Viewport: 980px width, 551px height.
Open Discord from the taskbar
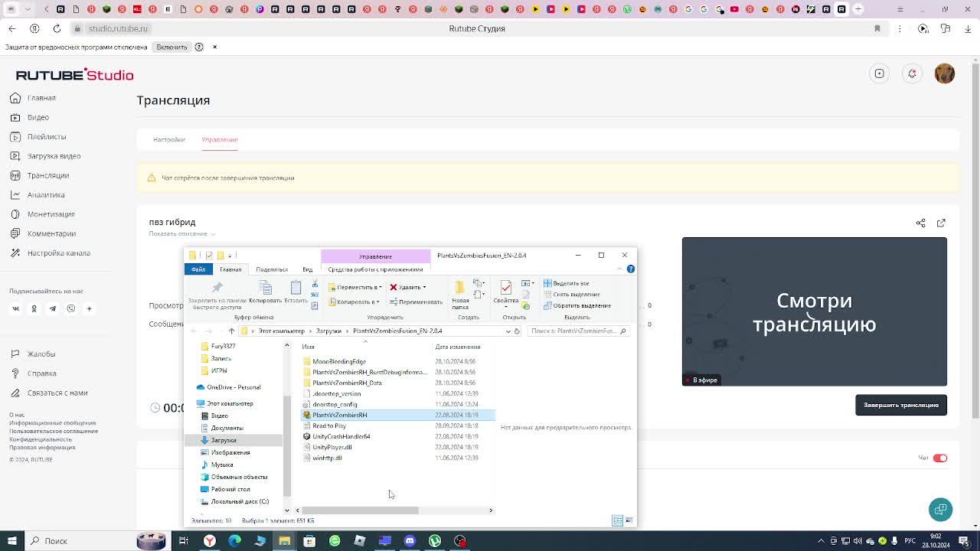click(x=410, y=541)
